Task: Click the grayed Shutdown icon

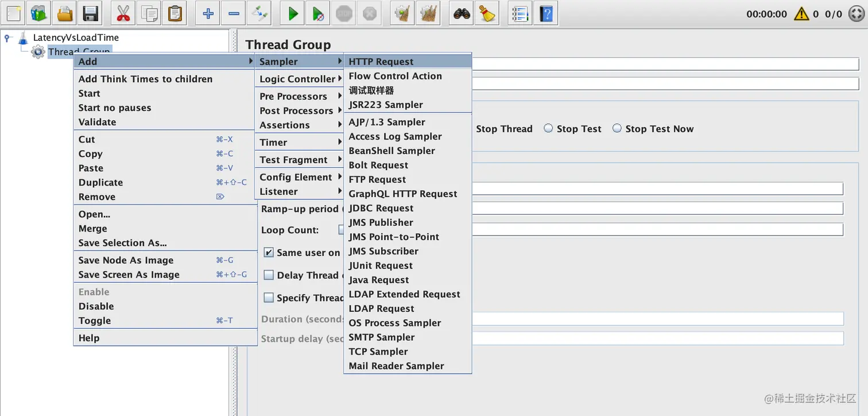Action: pyautogui.click(x=370, y=13)
